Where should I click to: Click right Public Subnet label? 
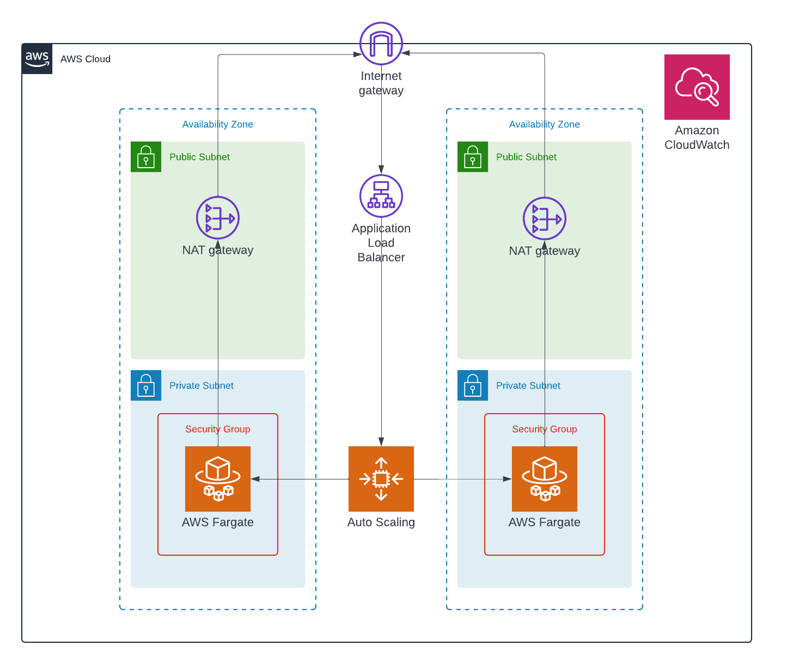point(526,157)
